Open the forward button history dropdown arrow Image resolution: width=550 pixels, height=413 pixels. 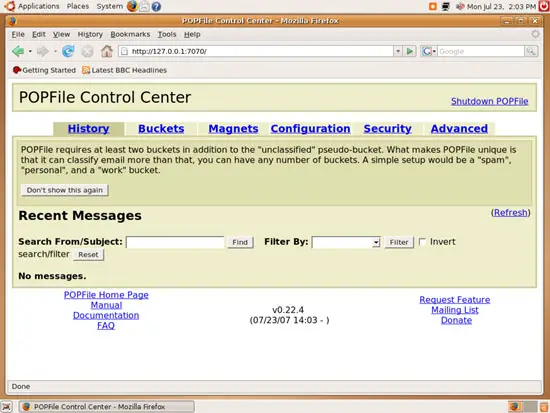tap(55, 52)
